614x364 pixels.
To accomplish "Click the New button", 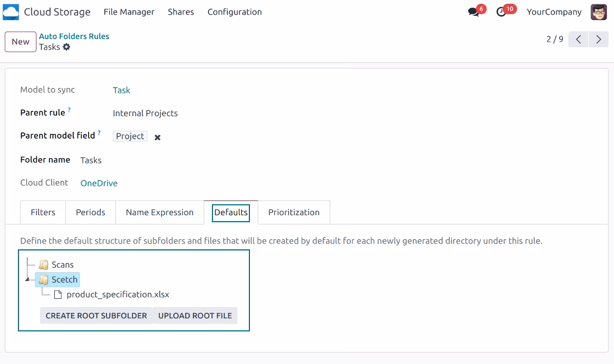I will click(20, 41).
